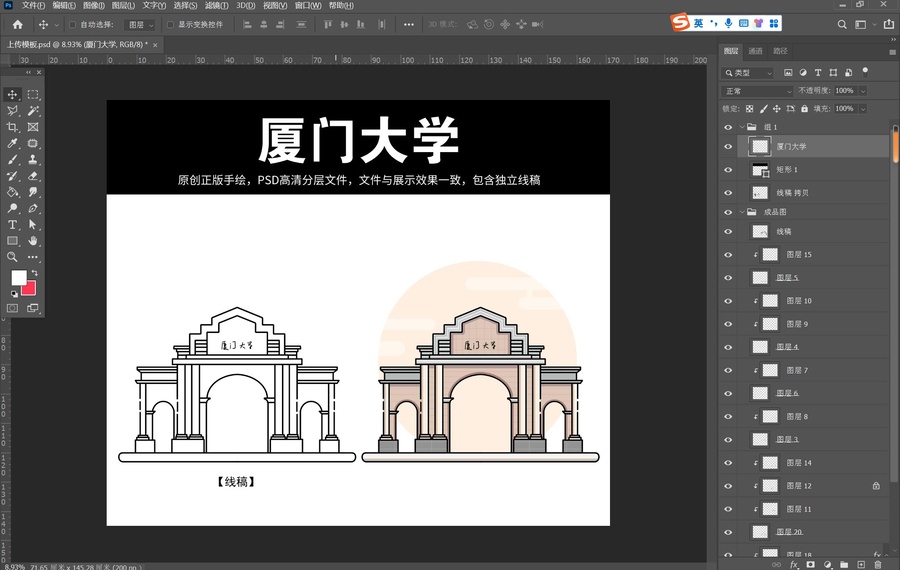Enable the 自动选择 checkbox
This screenshot has width=900, height=570.
[72, 25]
